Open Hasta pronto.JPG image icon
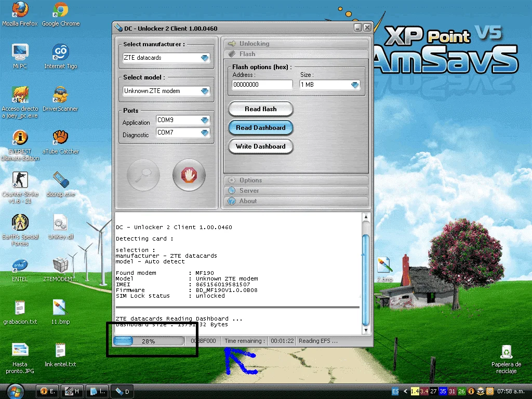 [20, 358]
